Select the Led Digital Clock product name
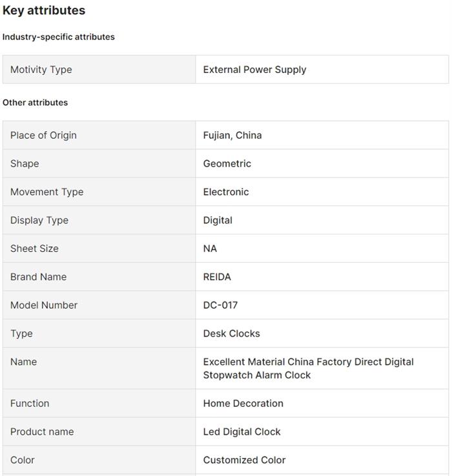The image size is (452, 476). click(x=242, y=432)
